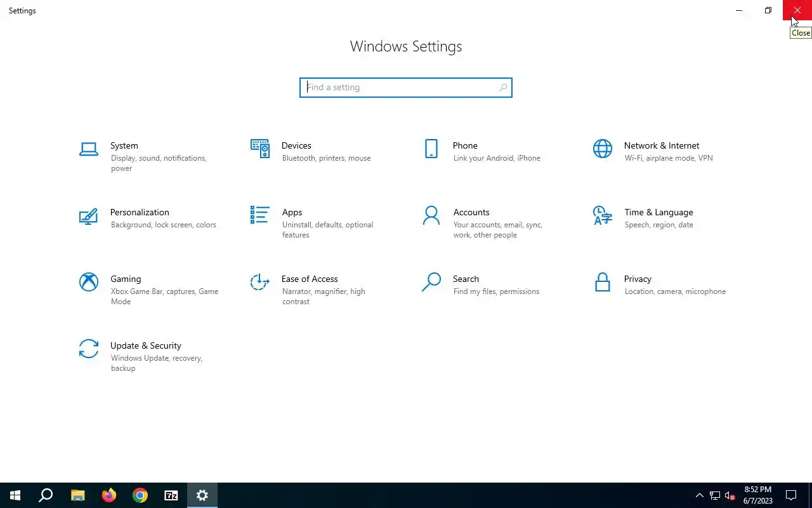Open System settings laptop icon

tap(89, 149)
